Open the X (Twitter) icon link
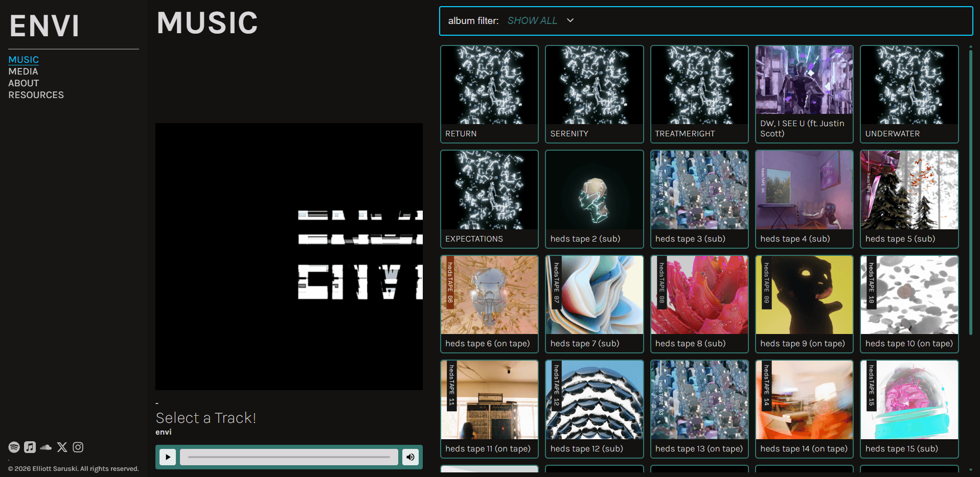 click(62, 447)
